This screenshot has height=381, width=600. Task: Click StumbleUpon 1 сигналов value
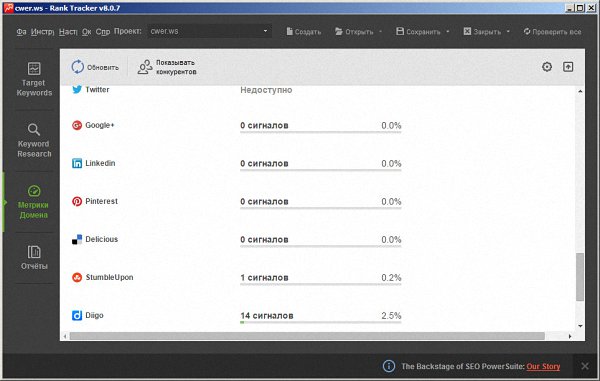click(264, 278)
